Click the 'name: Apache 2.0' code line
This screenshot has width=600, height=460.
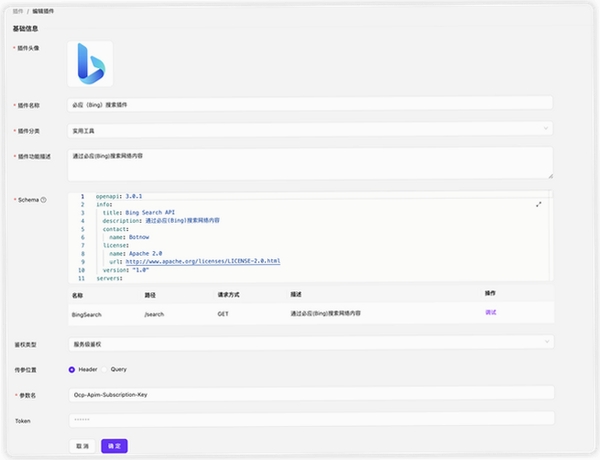[135, 254]
